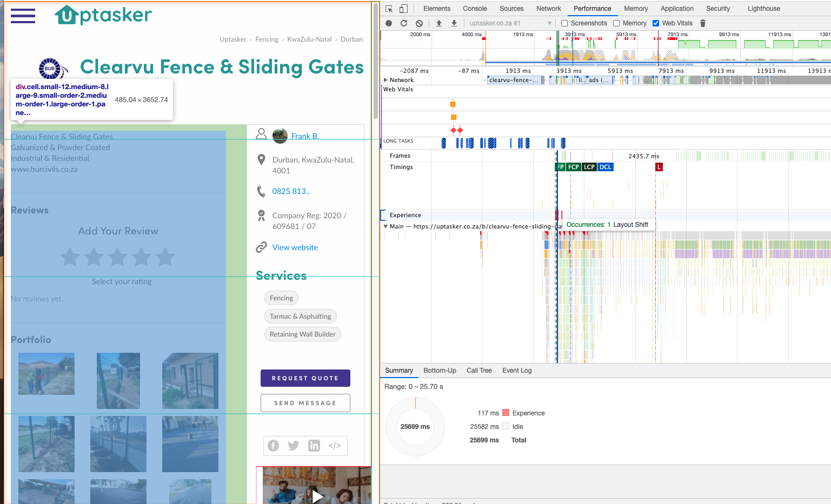
Task: Click the Uptasker breadcrumb link
Action: tap(233, 39)
